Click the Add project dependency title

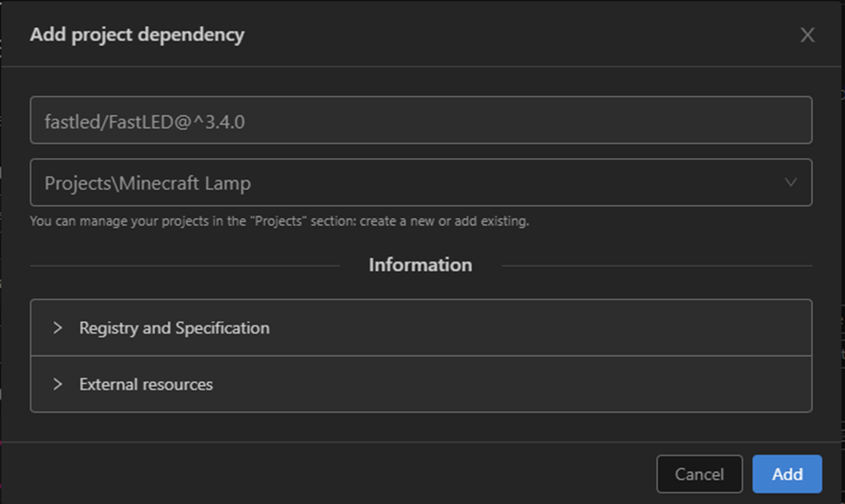click(137, 35)
